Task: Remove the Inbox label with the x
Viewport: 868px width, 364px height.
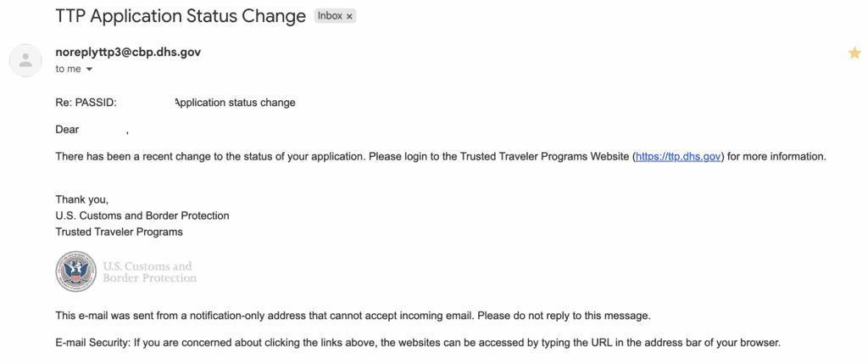Action: point(350,16)
